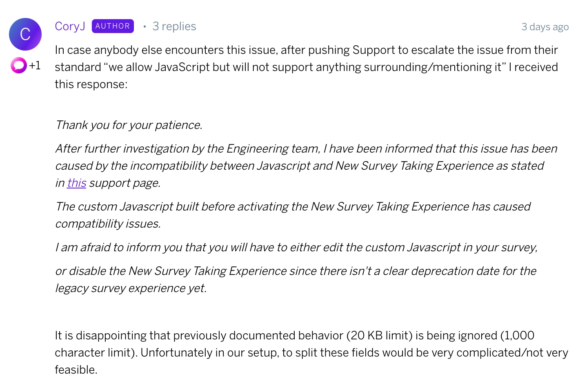Follow the 'this' support page link
The image size is (578, 392).
point(77,183)
